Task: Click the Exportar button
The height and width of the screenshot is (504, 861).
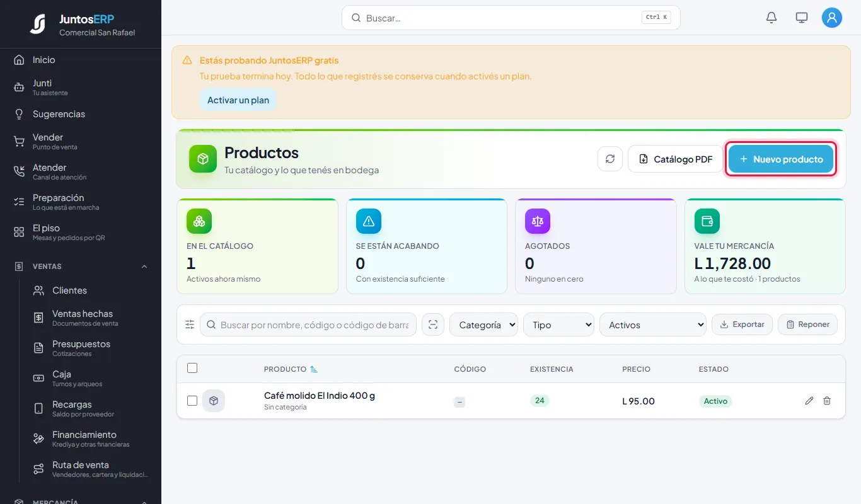Action: (x=742, y=324)
